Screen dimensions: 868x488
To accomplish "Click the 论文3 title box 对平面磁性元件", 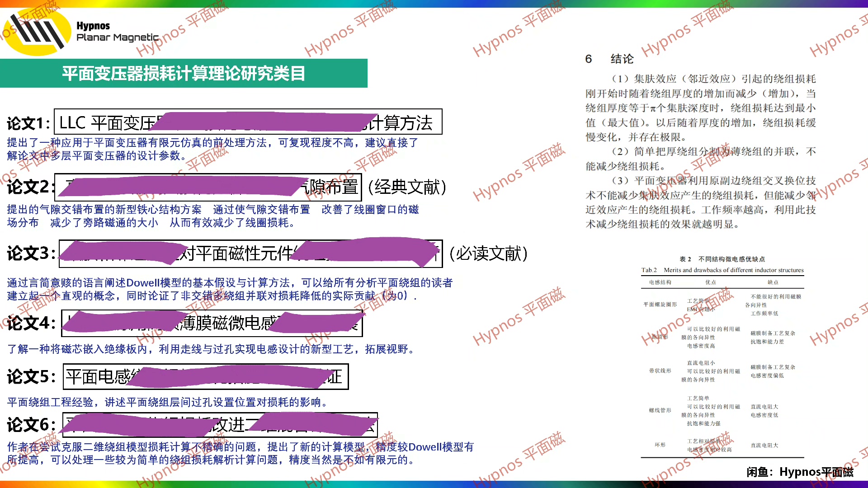I will tap(250, 253).
